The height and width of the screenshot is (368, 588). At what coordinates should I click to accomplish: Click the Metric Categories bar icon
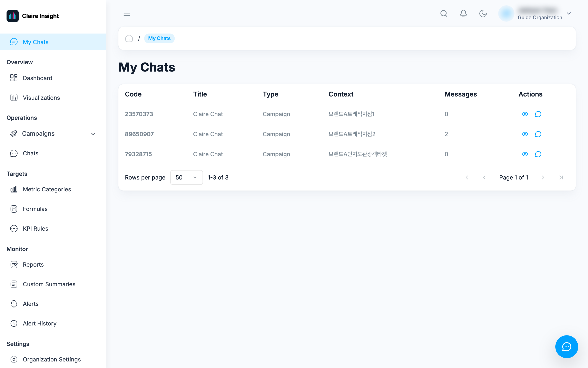coord(14,189)
